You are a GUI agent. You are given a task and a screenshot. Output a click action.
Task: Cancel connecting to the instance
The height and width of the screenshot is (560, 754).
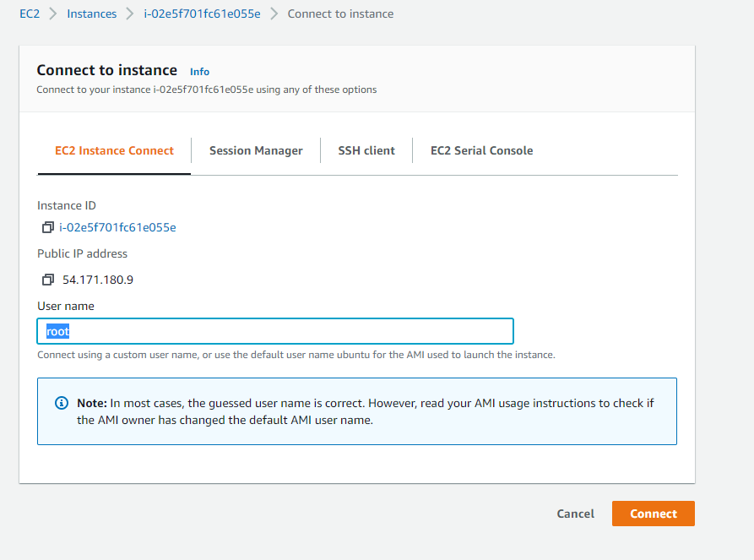575,514
